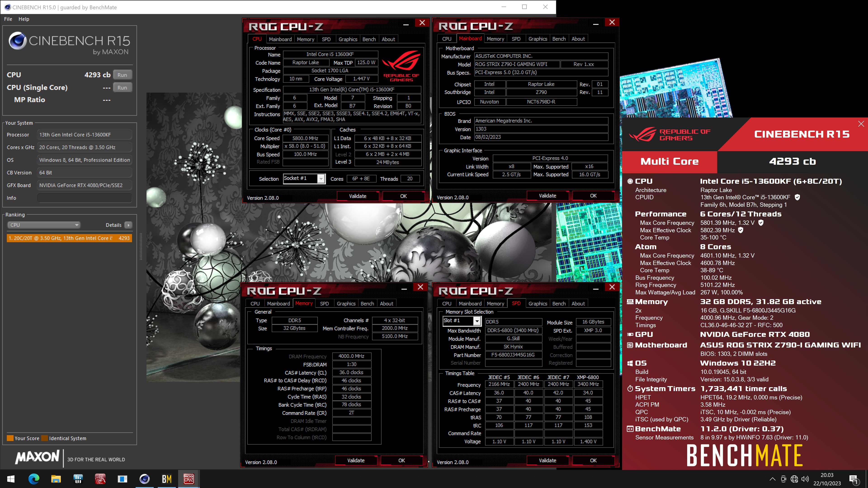Click Validate in the CPU tab window
868x488 pixels.
[358, 196]
